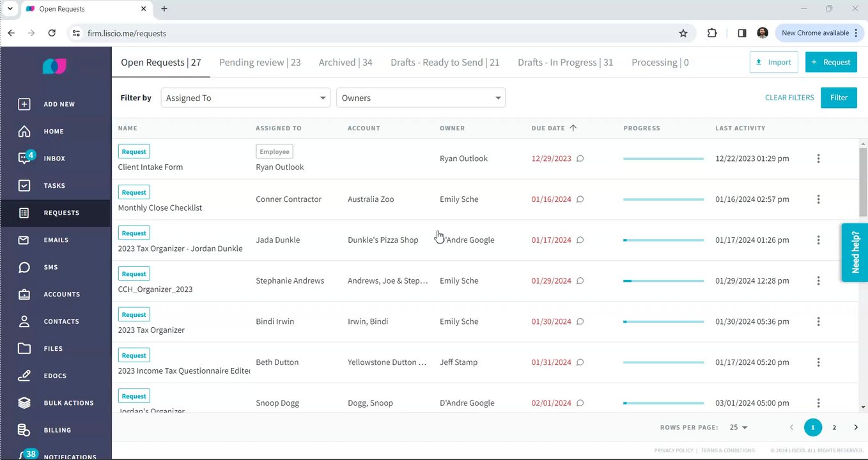Click the Bulk Actions layers icon
Image resolution: width=868 pixels, height=460 pixels.
tap(24, 403)
